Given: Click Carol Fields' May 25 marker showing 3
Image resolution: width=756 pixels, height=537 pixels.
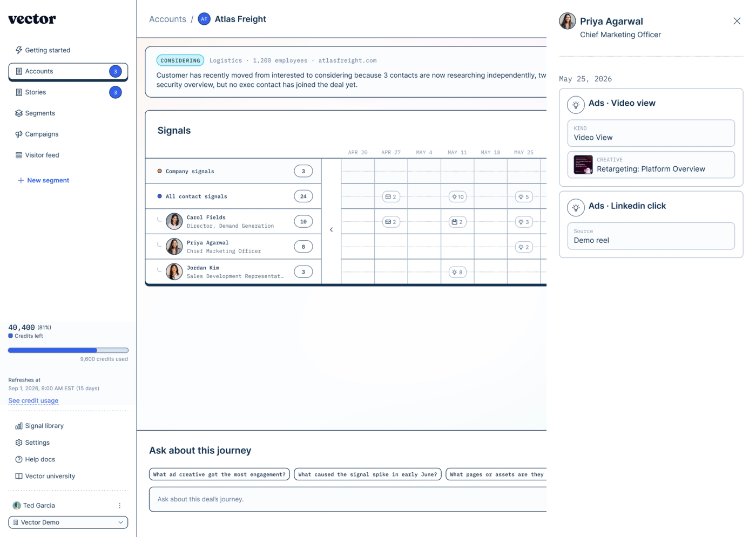Looking at the screenshot, I should [x=524, y=222].
